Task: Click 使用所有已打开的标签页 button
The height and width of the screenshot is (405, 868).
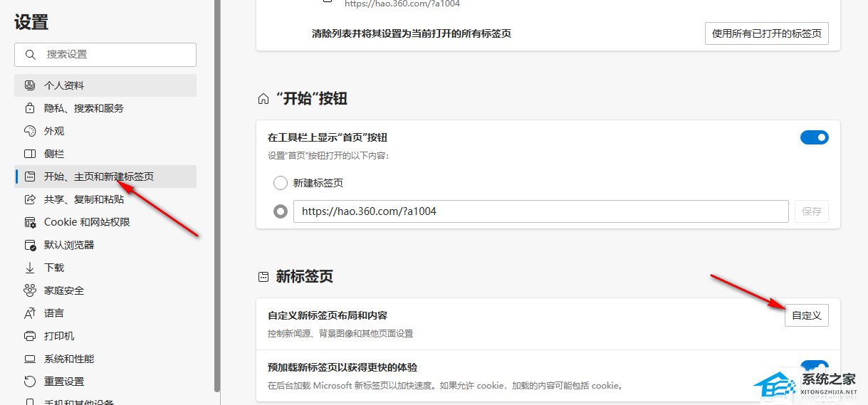Action: click(767, 33)
